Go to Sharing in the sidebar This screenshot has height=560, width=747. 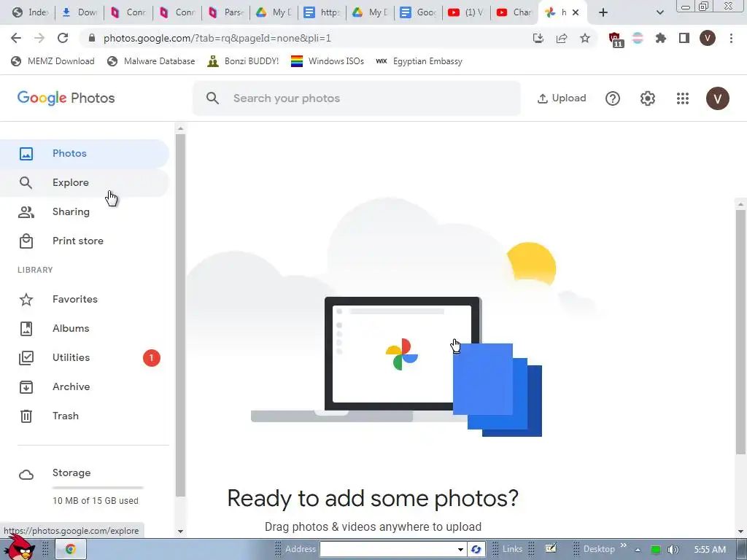85,211
